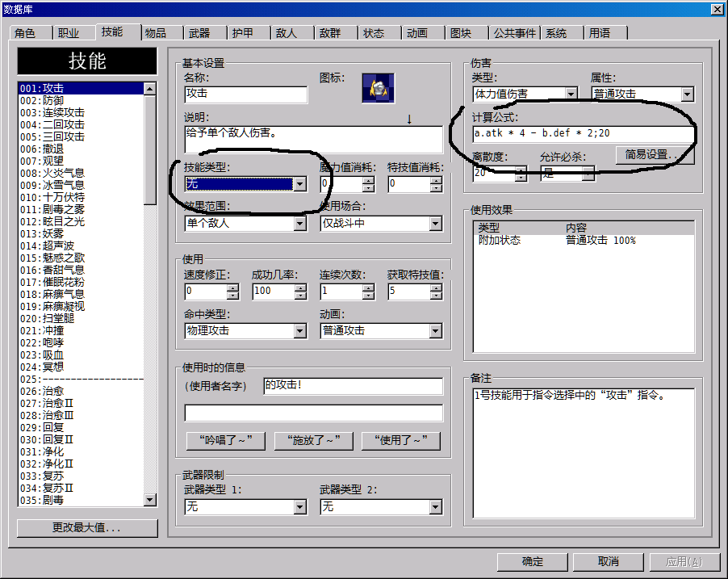This screenshot has height=579, width=728.
Task: Close the 数据库 window
Action: (x=717, y=10)
